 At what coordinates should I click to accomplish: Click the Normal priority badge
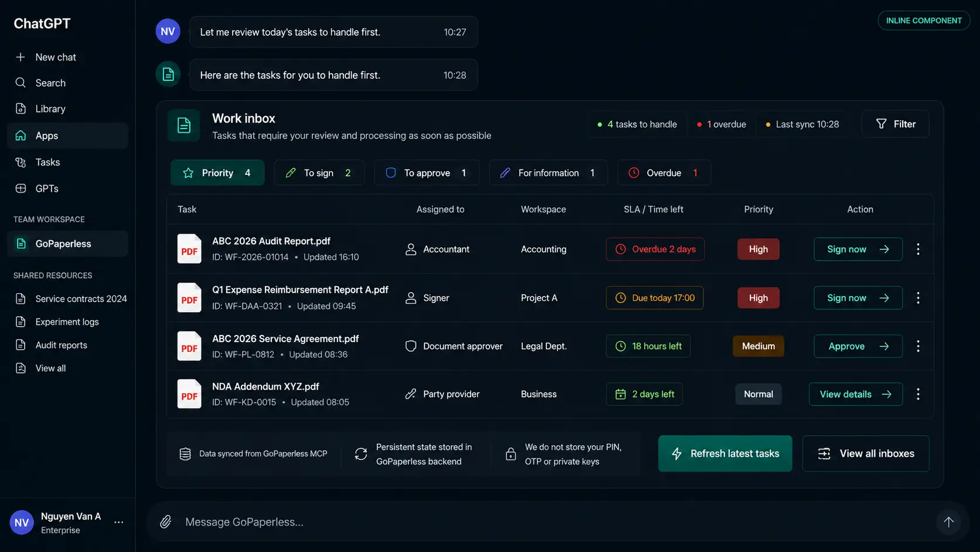point(758,394)
